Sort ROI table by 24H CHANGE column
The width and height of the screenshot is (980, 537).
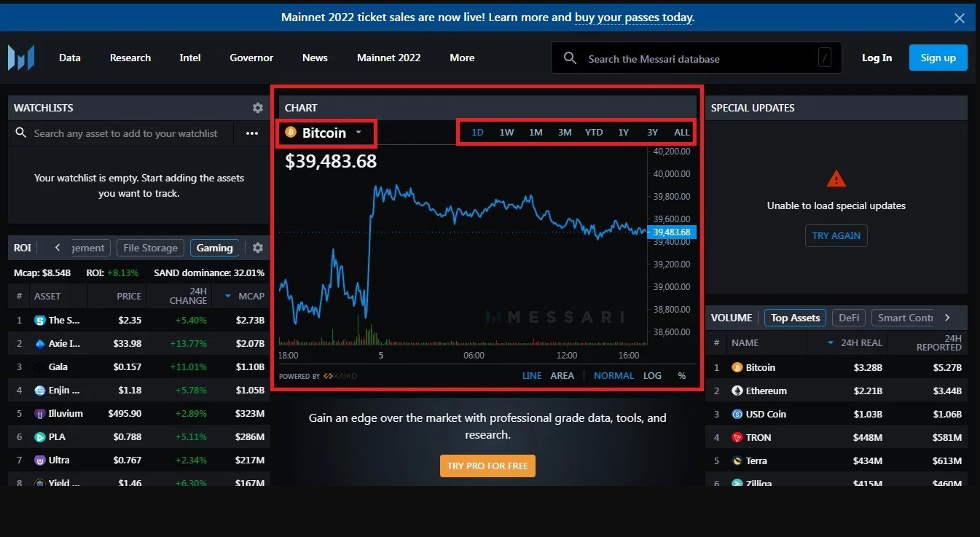[189, 296]
